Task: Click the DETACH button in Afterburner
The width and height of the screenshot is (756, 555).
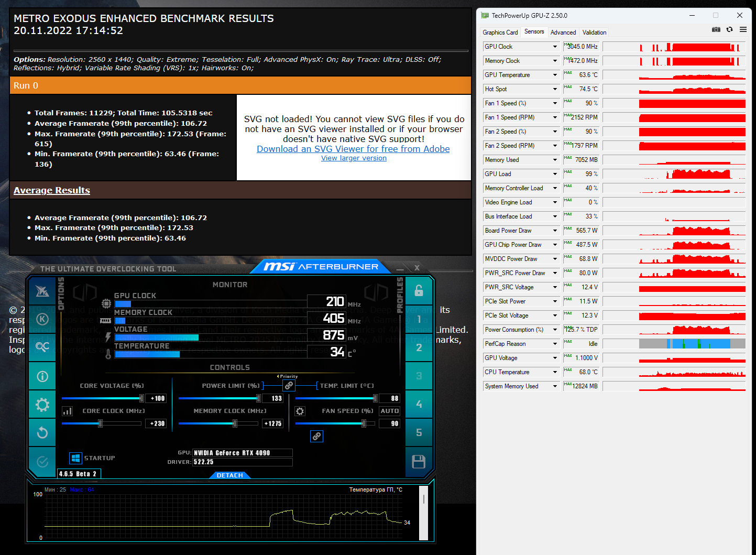Action: (230, 475)
